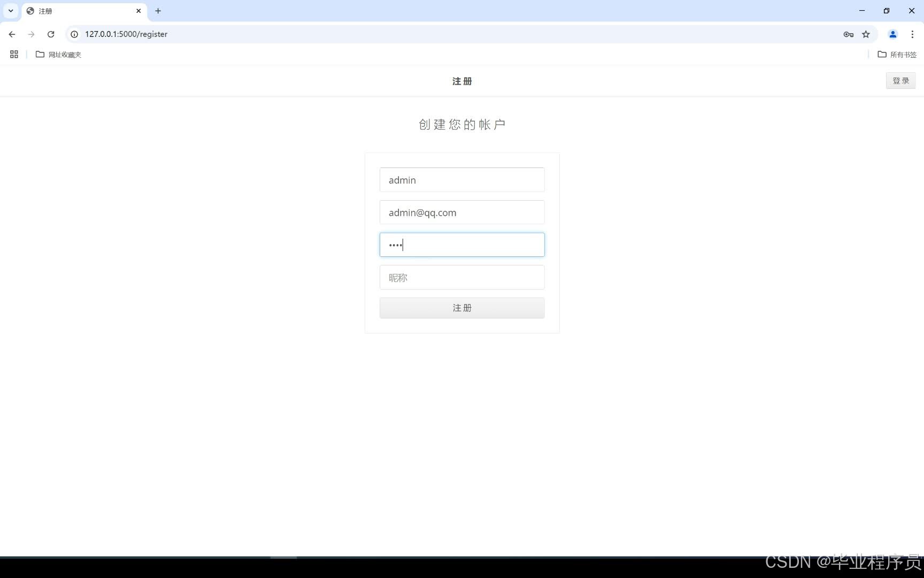Open the Chrome profile avatar

[892, 34]
